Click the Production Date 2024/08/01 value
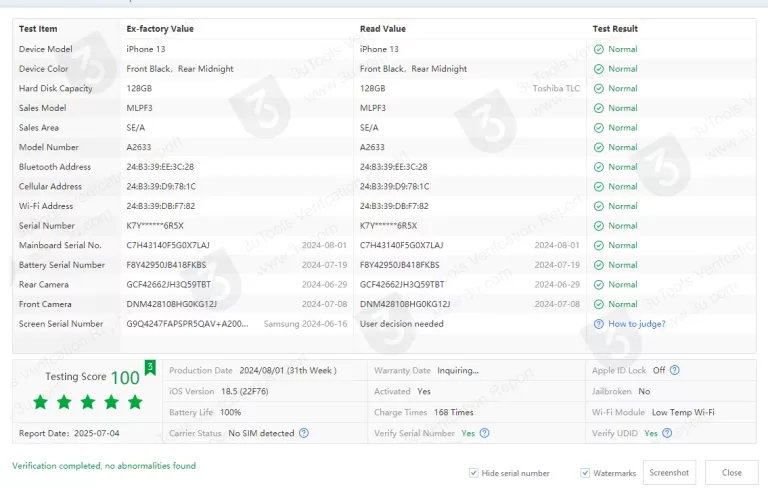Image resolution: width=768 pixels, height=489 pixels. [x=288, y=370]
